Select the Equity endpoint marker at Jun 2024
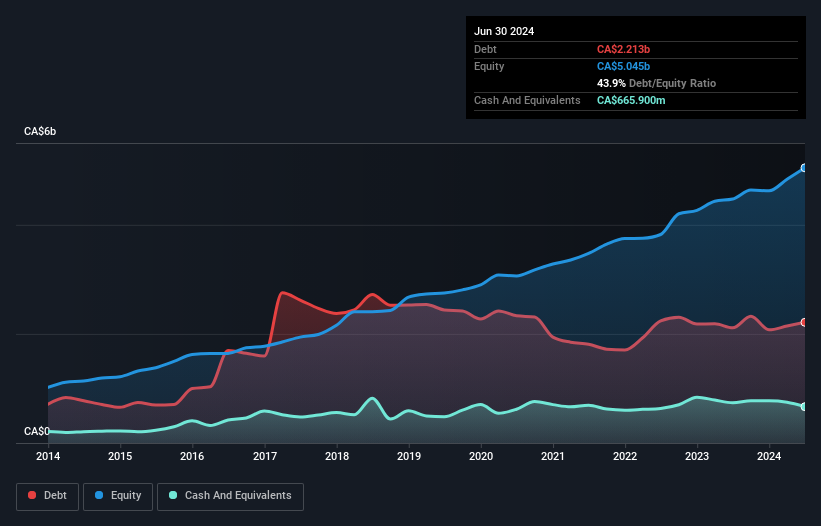Viewport: 821px width, 526px height. (x=804, y=168)
